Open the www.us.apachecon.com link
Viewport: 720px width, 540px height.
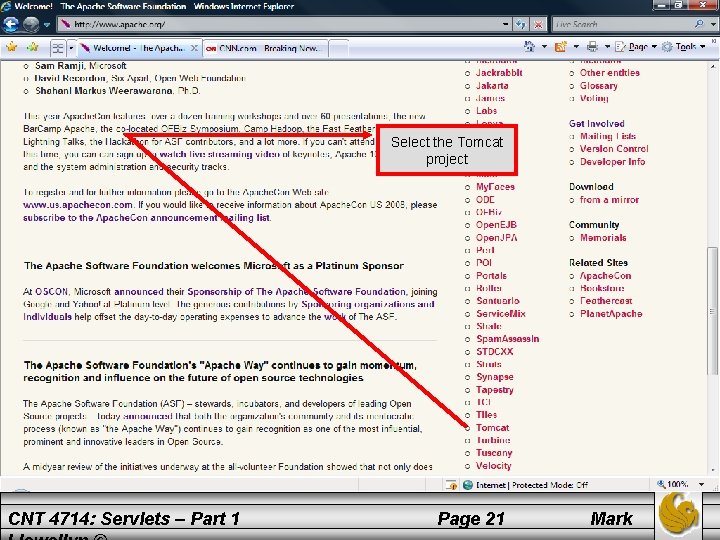(x=78, y=205)
